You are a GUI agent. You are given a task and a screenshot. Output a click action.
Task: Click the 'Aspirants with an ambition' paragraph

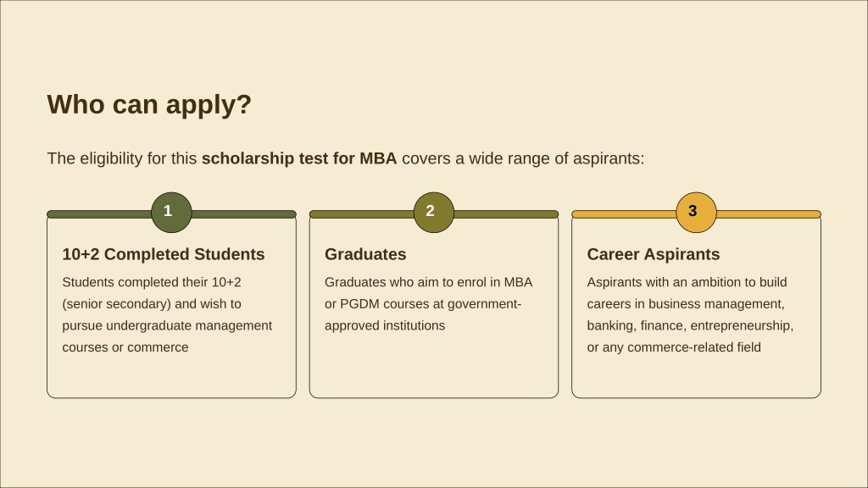coord(690,315)
